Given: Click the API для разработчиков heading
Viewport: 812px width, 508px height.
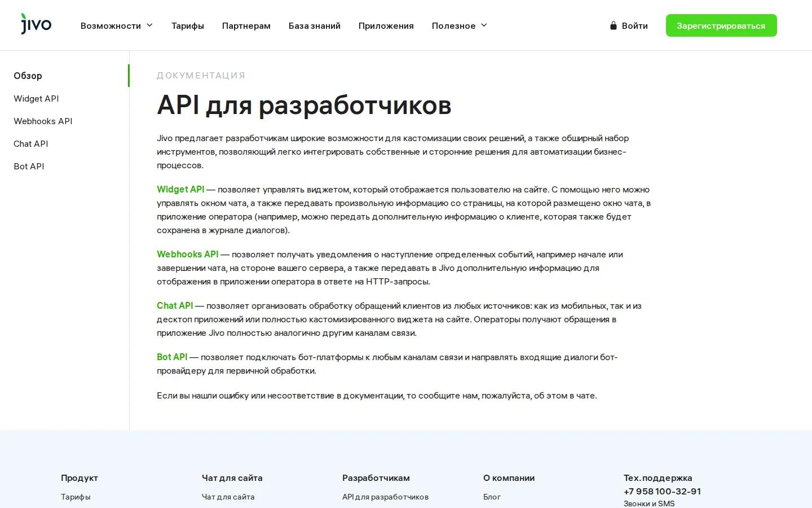Looking at the screenshot, I should pos(304,105).
